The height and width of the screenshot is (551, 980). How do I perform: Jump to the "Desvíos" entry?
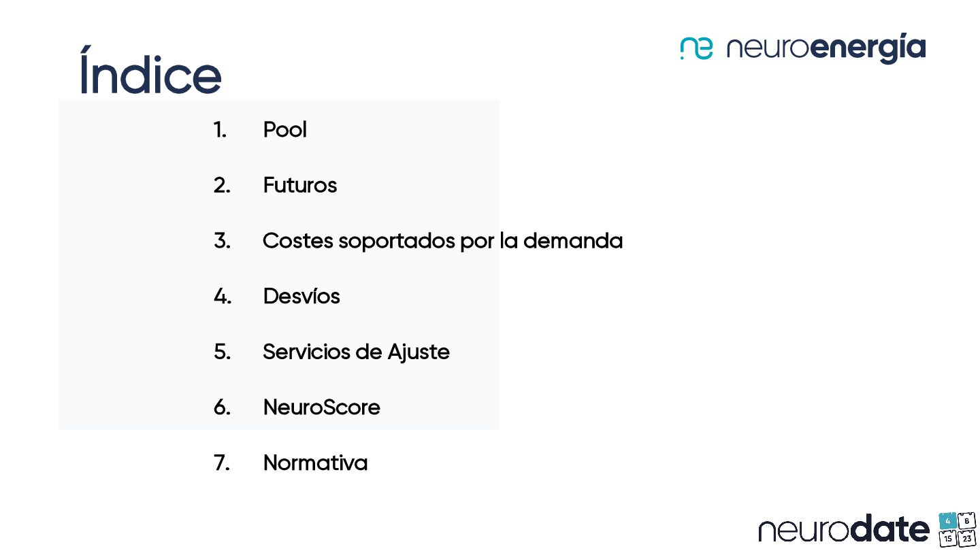[301, 296]
